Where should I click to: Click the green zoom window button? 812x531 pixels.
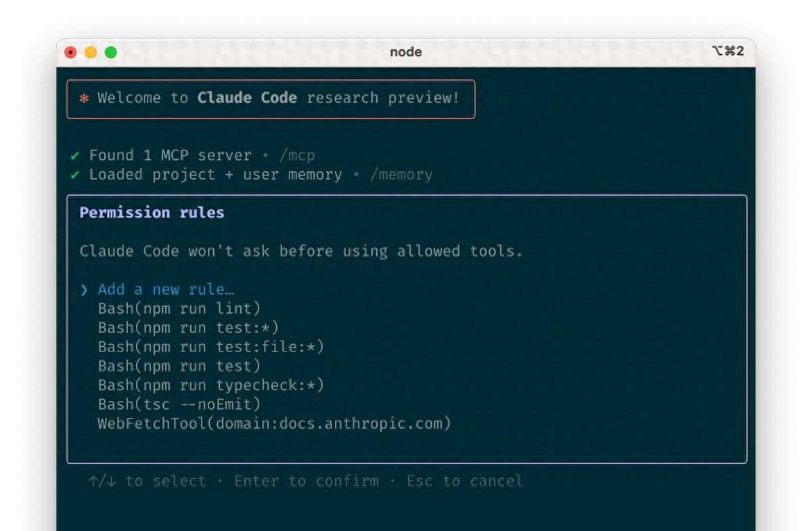click(110, 52)
